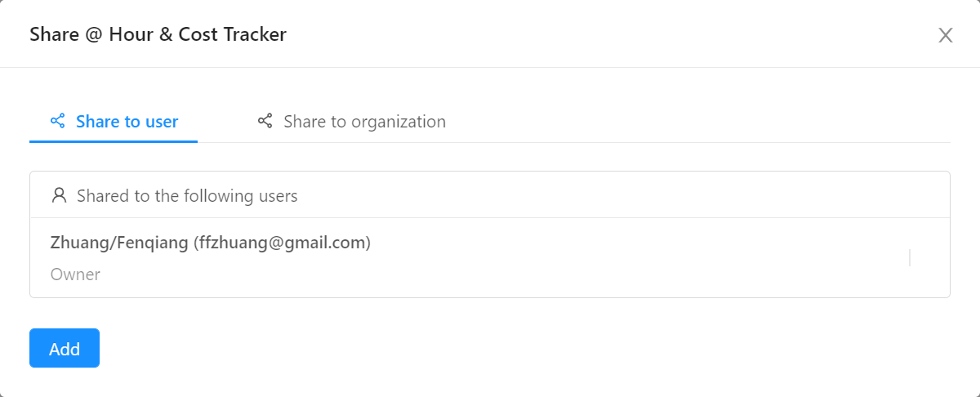Click the share icon beside Share to user

pos(57,121)
